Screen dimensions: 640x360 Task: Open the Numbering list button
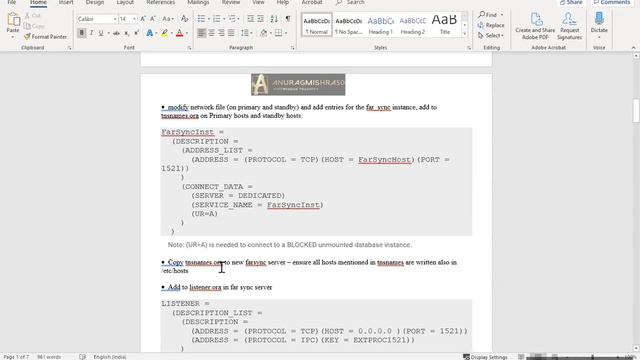(x=216, y=19)
